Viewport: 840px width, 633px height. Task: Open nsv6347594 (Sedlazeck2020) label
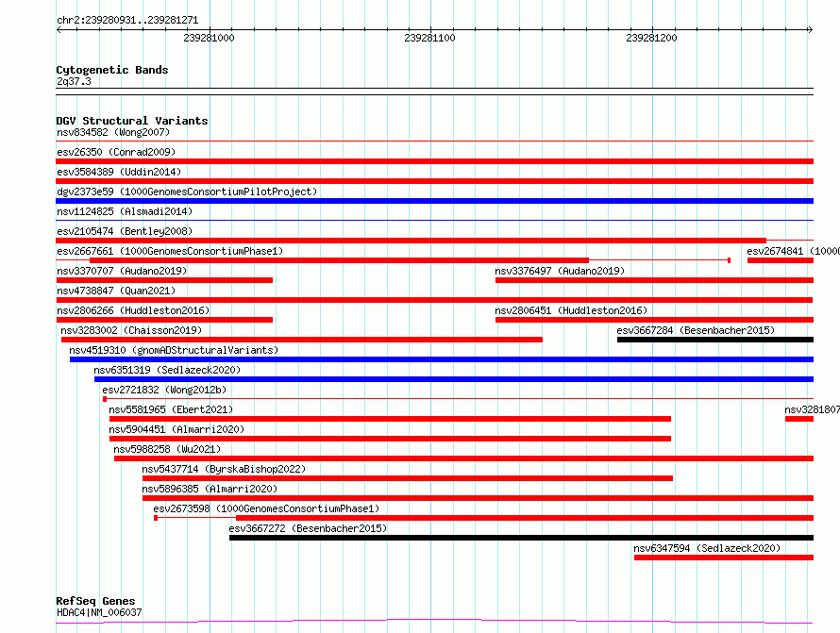tap(707, 548)
